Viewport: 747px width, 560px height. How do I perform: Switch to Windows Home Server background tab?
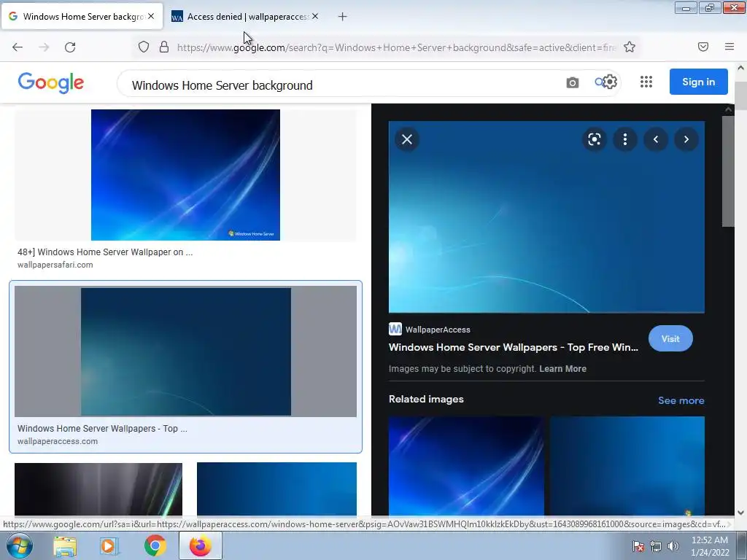[82, 17]
